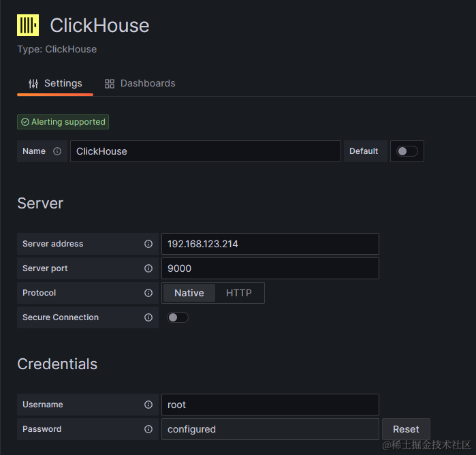Open the Settings tab
Image resolution: width=476 pixels, height=455 pixels.
pyautogui.click(x=55, y=84)
